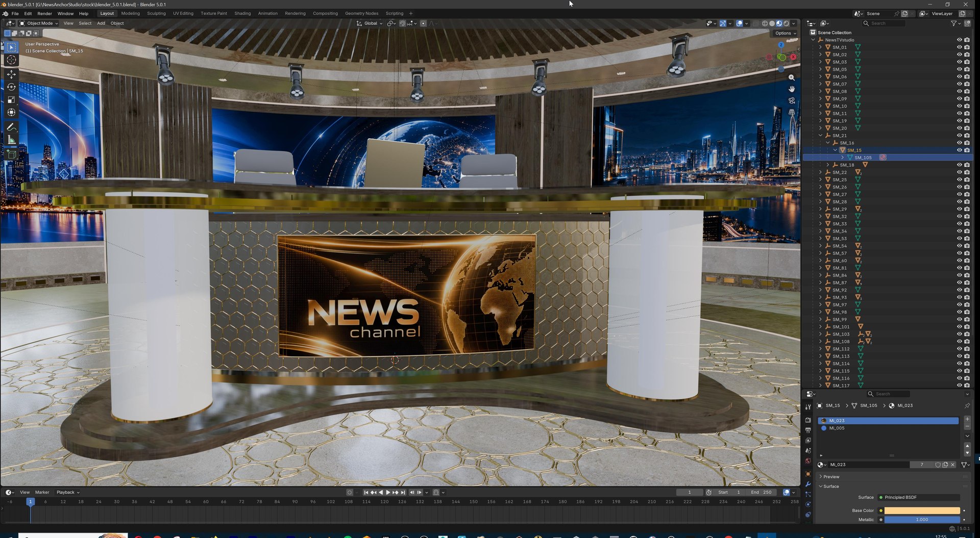The image size is (980, 538).
Task: Switch viewport shading to Solid
Action: 772,23
